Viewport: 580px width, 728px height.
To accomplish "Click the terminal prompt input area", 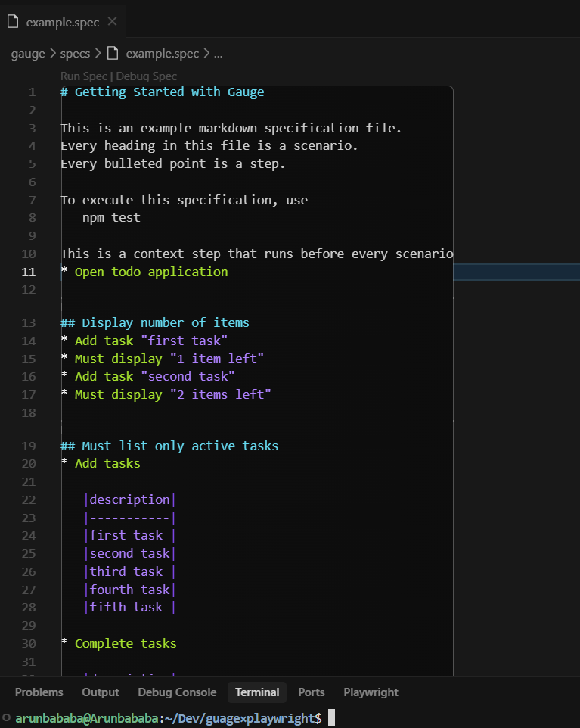I will point(331,718).
